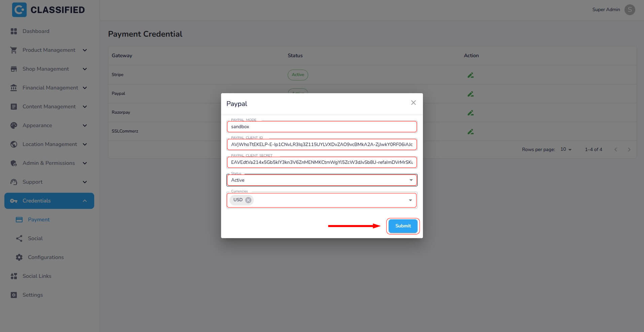
Task: Click the Paypal Mode input field
Action: point(322,127)
